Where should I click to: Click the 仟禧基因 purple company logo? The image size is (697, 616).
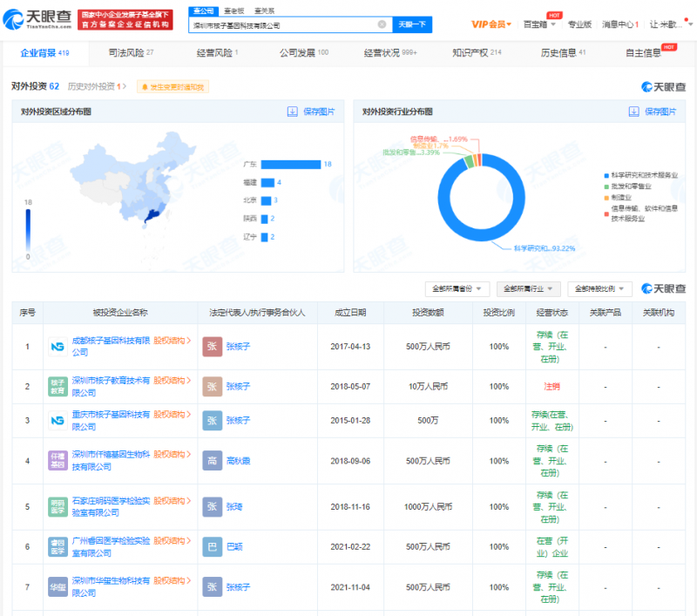point(58,460)
